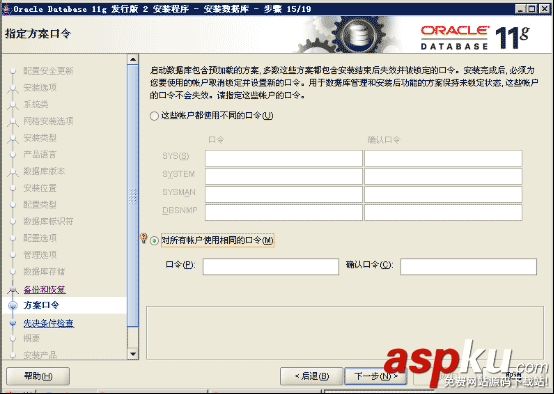Click the 方案口令 step bullet icon
The image size is (554, 394).
pyautogui.click(x=13, y=306)
